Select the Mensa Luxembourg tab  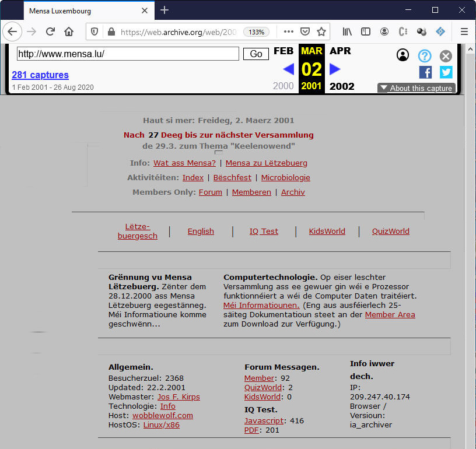coord(89,11)
